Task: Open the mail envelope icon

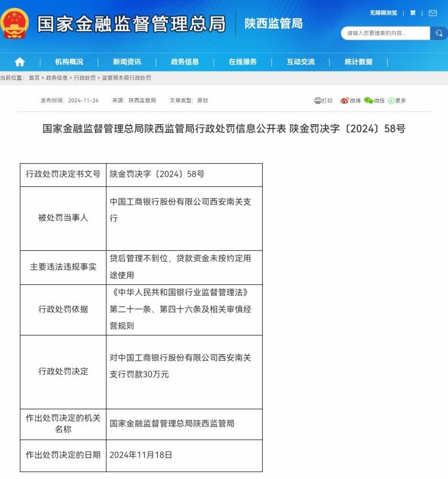Action: coord(432,13)
